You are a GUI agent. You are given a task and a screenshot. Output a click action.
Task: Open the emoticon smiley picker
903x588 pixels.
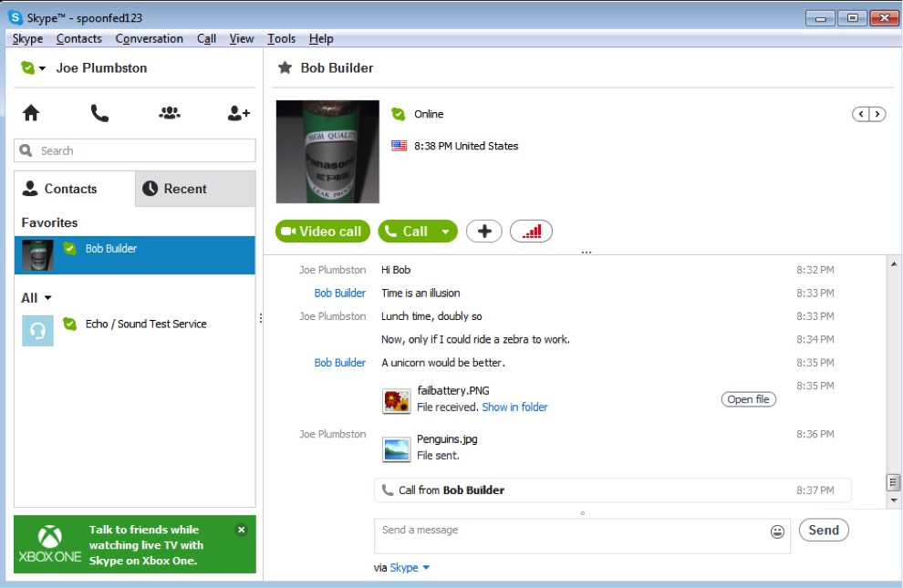click(777, 531)
